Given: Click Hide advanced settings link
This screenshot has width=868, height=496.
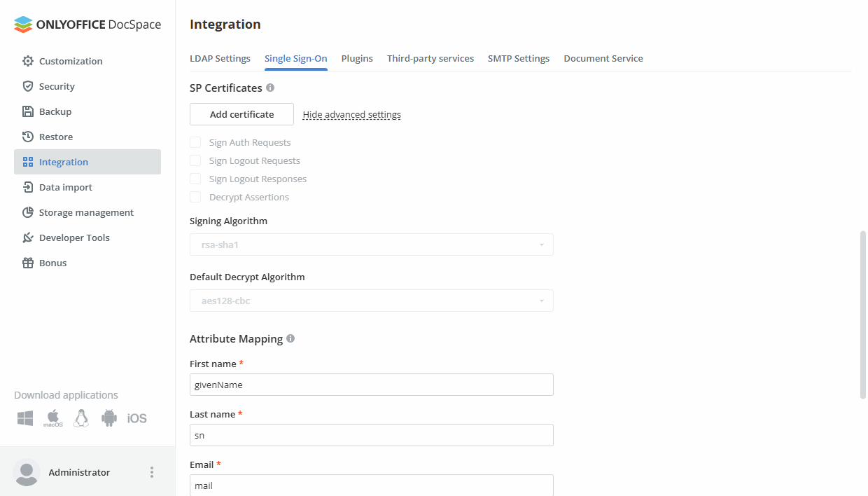Looking at the screenshot, I should point(351,114).
